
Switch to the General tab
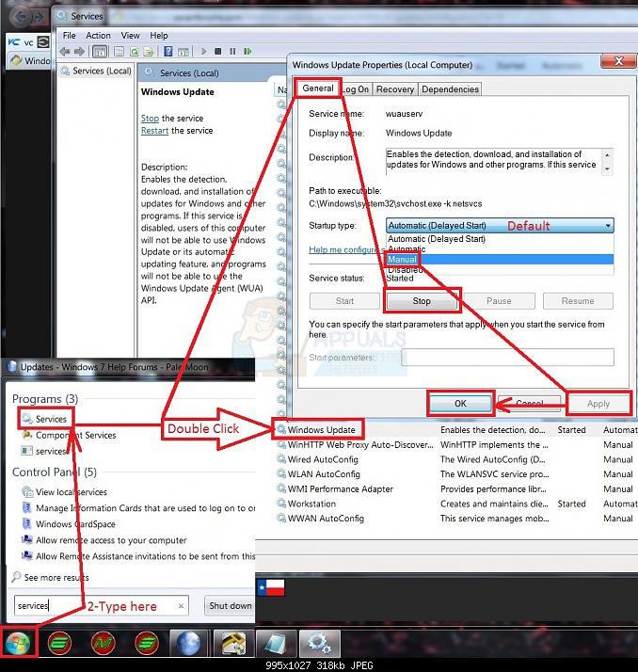(318, 88)
